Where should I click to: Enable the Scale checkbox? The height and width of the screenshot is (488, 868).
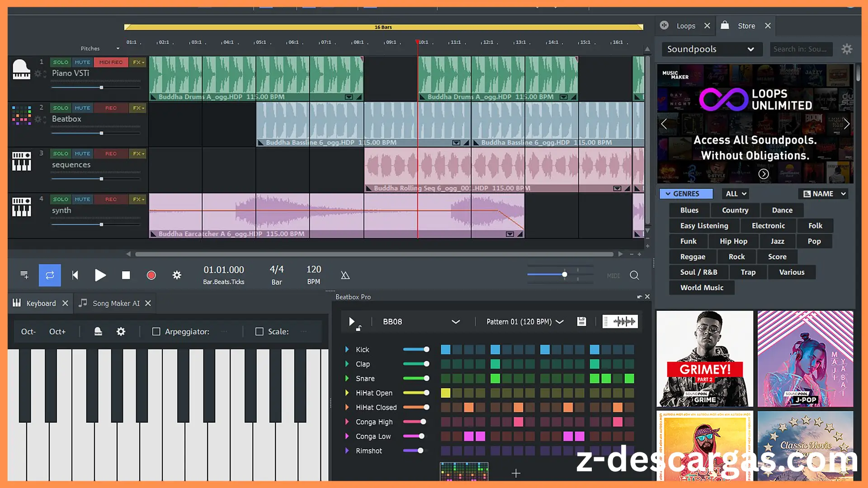(x=259, y=332)
